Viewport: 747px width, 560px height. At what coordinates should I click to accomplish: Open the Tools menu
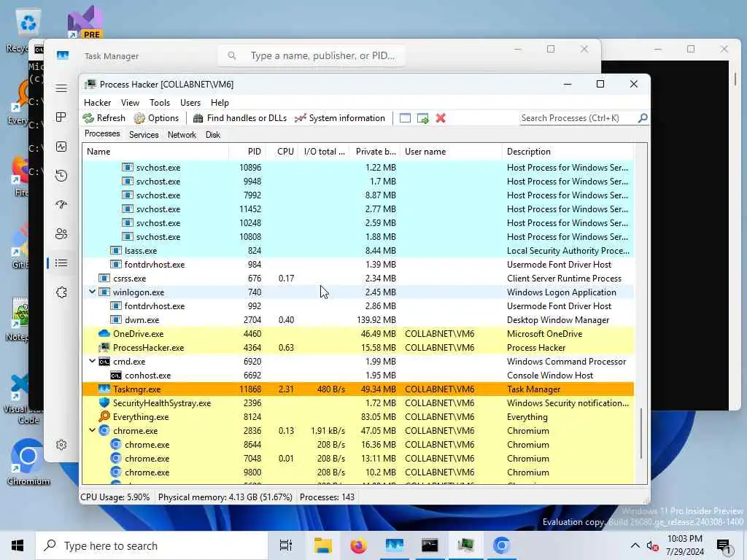[160, 103]
